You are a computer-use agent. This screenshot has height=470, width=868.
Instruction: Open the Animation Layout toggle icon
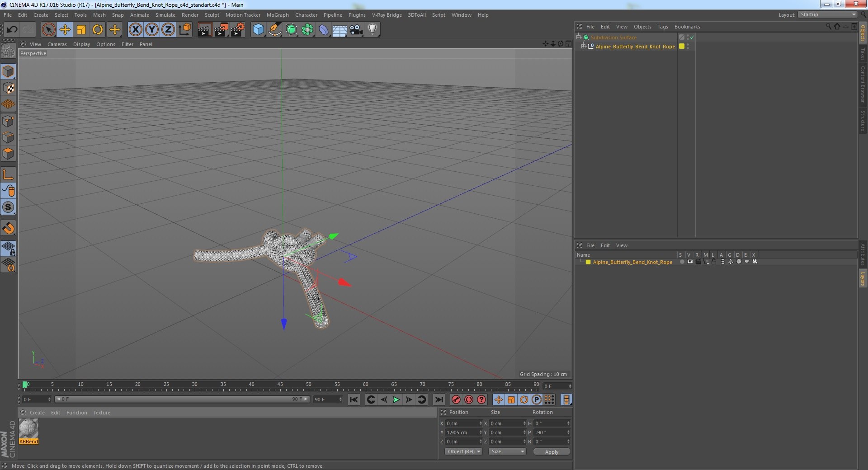(x=566, y=399)
